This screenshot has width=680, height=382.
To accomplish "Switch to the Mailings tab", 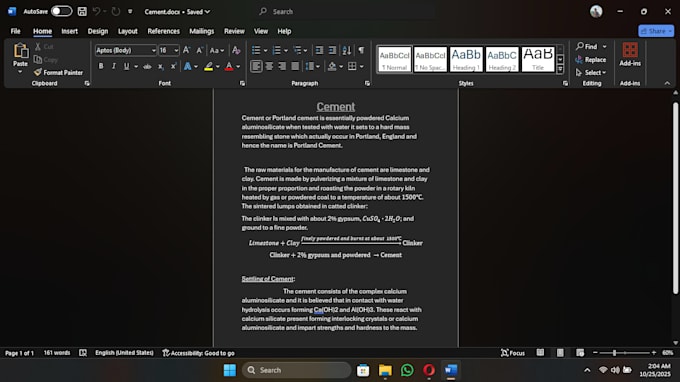I will tap(202, 31).
